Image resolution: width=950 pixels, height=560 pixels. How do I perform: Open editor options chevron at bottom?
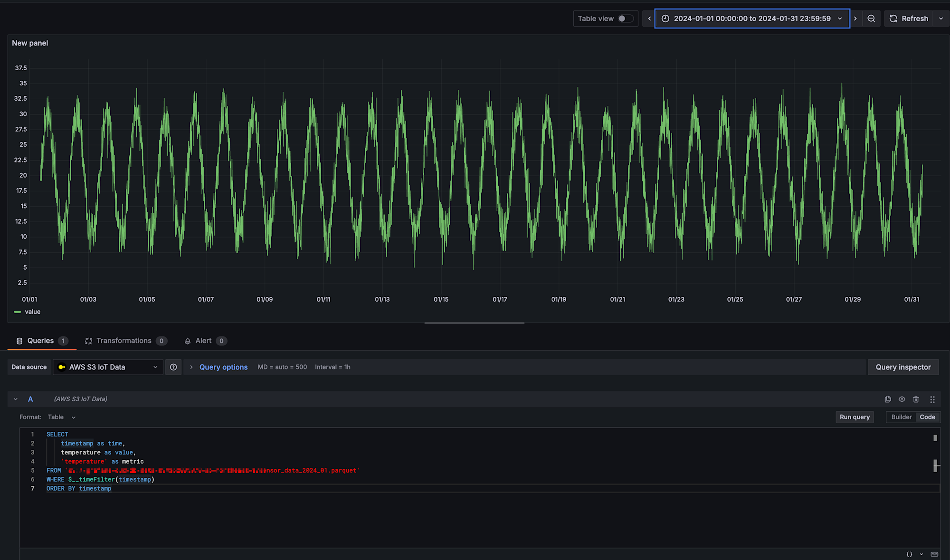[921, 554]
